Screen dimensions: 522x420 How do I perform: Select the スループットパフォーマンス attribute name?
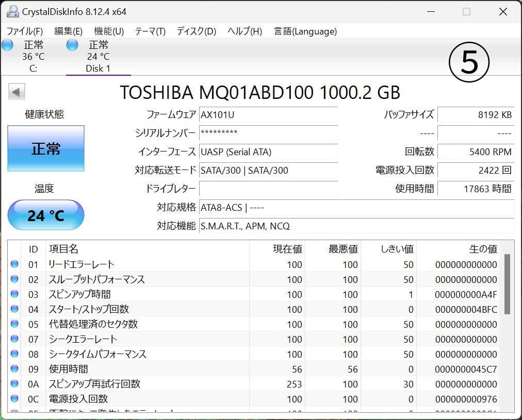pyautogui.click(x=96, y=279)
